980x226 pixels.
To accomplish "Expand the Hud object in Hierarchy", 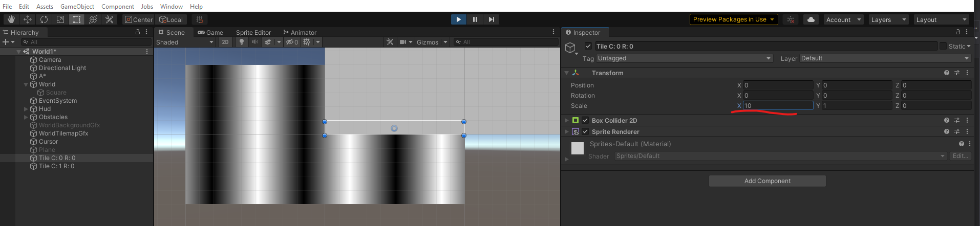I will coord(26,109).
